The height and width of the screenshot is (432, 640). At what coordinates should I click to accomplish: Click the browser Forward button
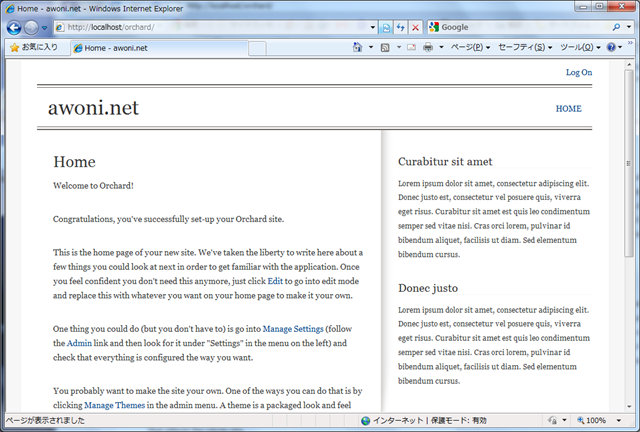tap(31, 28)
